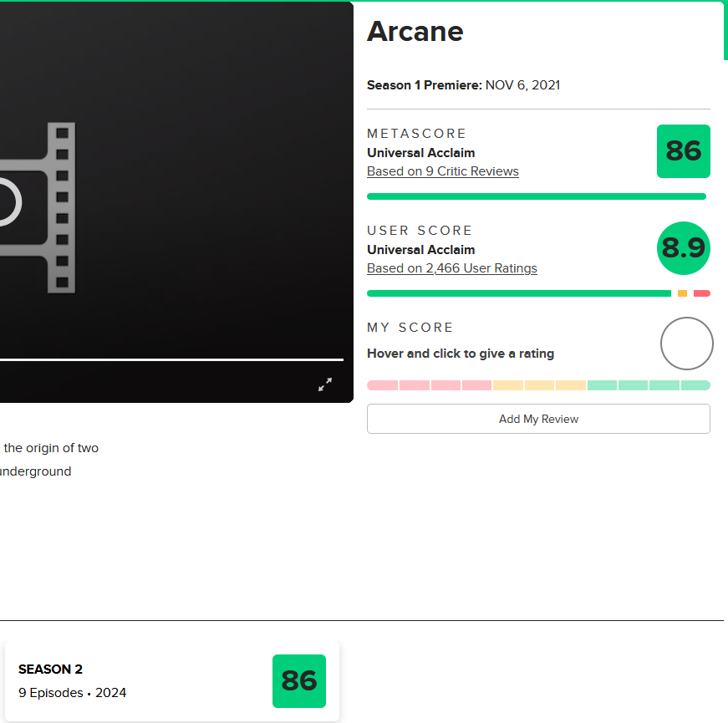
Task: Open the 'Based on 2,466 User Ratings' link
Action: 451,268
